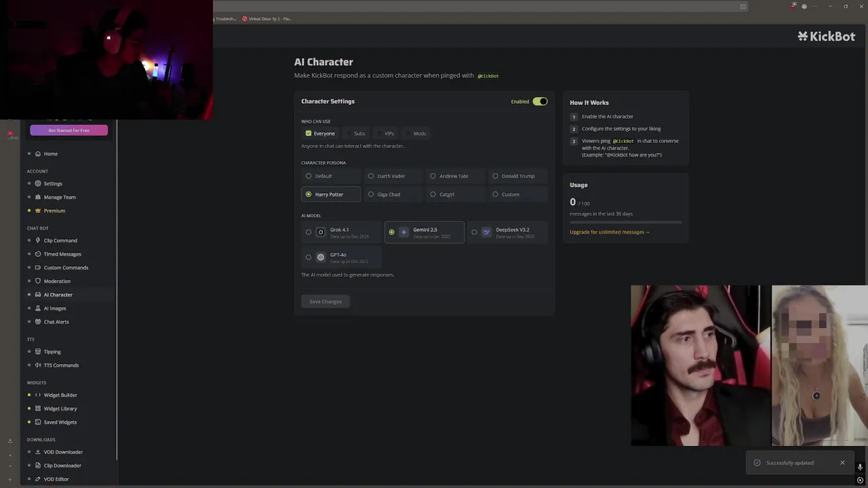Screen dimensions: 868x488
Task: Click 'Enable the AI character' step text
Action: (608, 117)
